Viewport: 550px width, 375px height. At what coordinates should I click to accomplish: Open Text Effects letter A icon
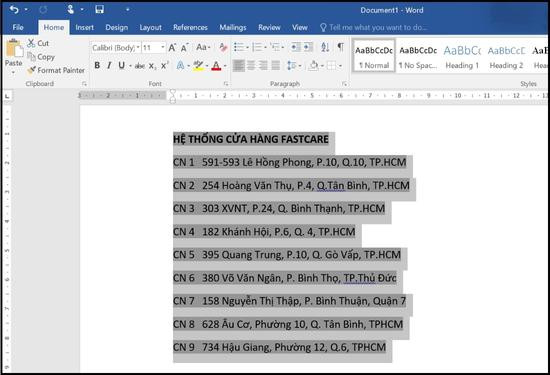tap(180, 65)
